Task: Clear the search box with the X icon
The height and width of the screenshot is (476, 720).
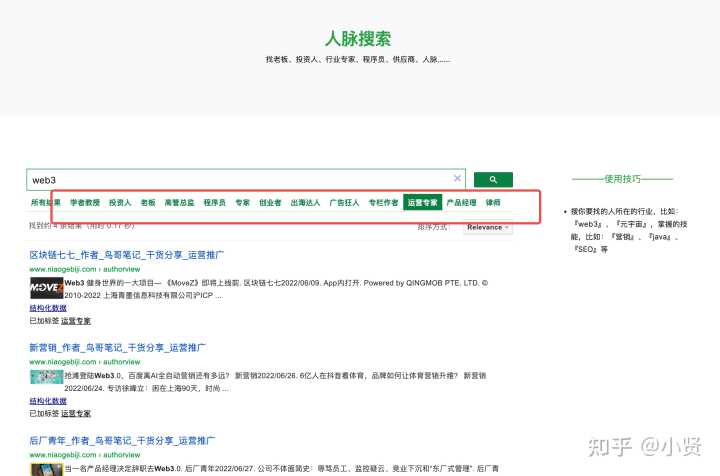Action: [x=457, y=178]
